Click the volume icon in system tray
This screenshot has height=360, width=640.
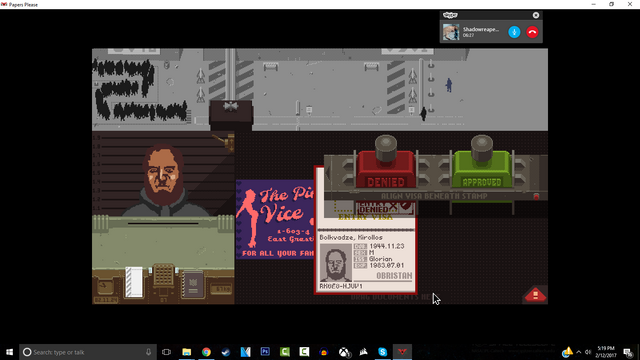[588, 352]
